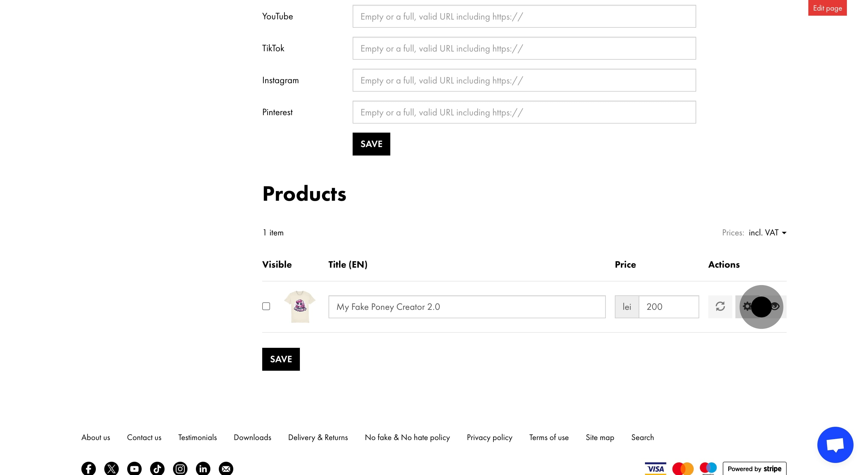Focus the product title field

click(x=467, y=307)
